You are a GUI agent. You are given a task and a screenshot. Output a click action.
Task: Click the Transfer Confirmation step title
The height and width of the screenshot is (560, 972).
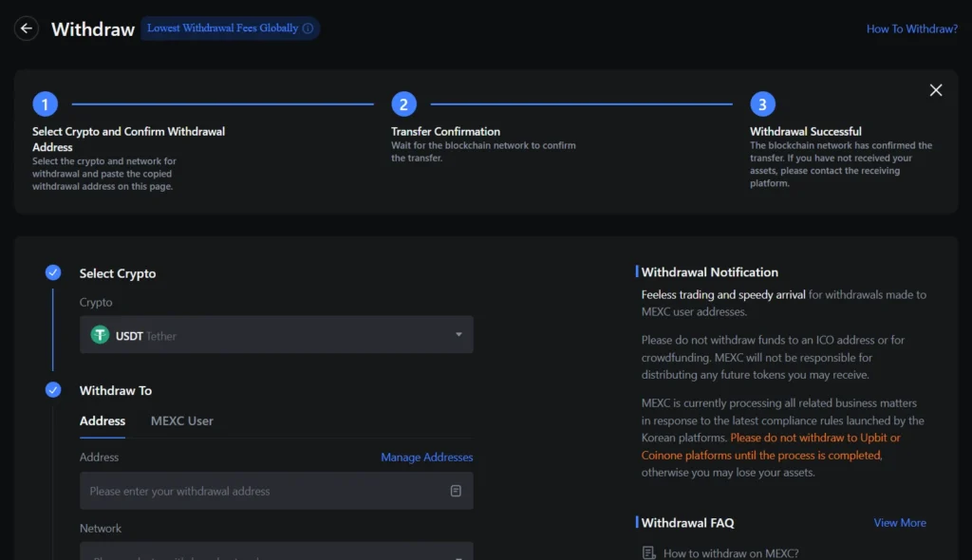445,132
